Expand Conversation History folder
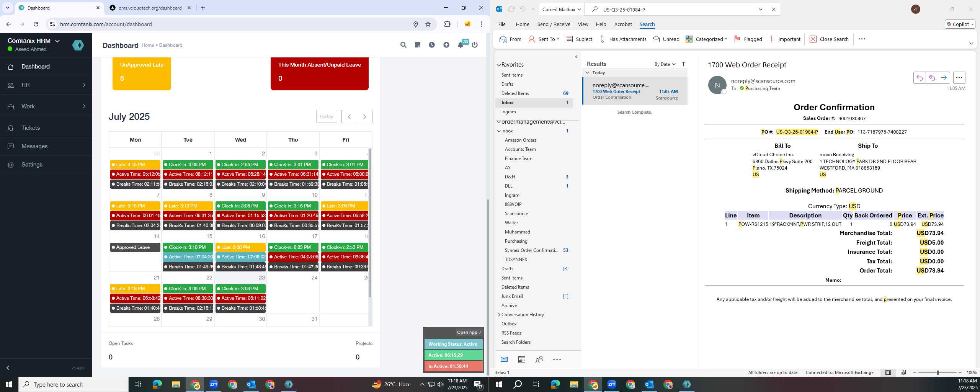Viewport: 980px width, 392px height. tap(499, 315)
